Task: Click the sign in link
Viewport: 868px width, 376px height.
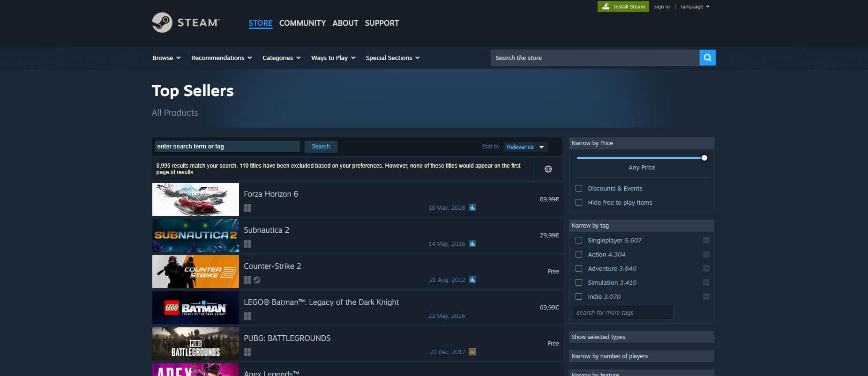Action: (662, 7)
